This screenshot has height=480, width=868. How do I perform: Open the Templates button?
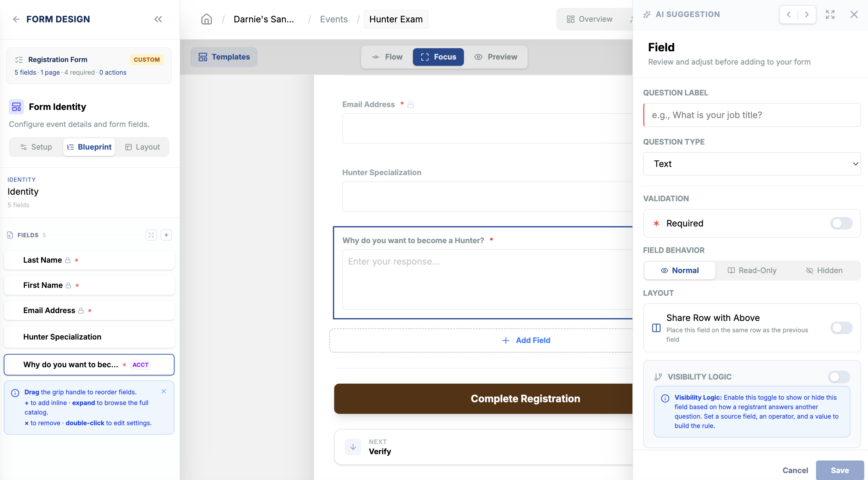click(x=224, y=57)
